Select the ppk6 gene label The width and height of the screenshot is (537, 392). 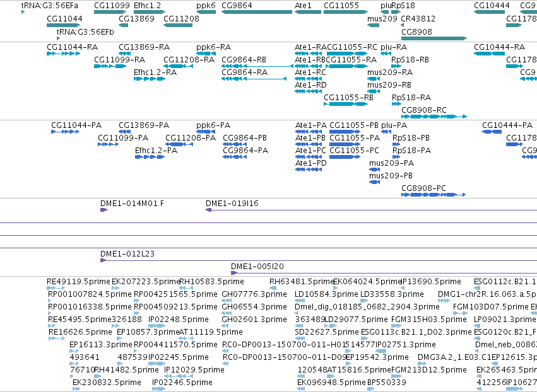[206, 6]
